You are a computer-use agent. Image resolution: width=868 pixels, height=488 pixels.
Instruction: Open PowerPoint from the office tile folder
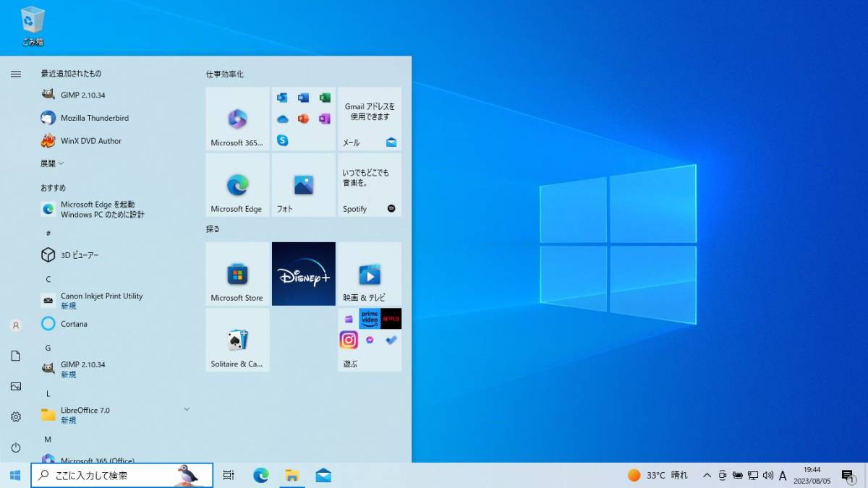pos(303,119)
